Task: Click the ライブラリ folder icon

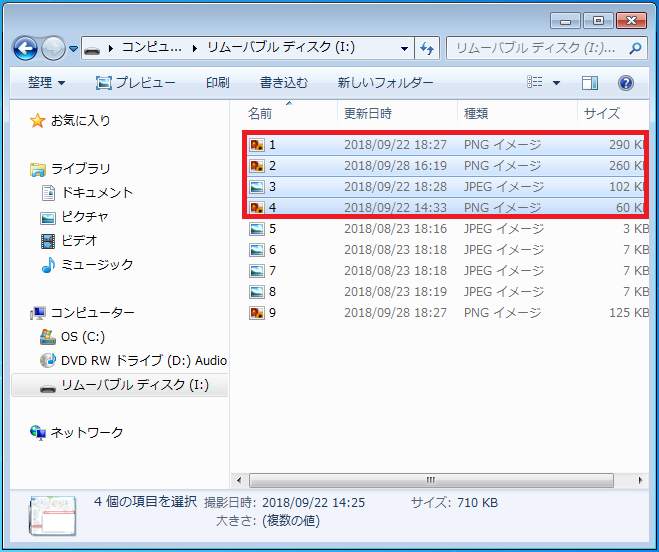Action: [x=37, y=169]
